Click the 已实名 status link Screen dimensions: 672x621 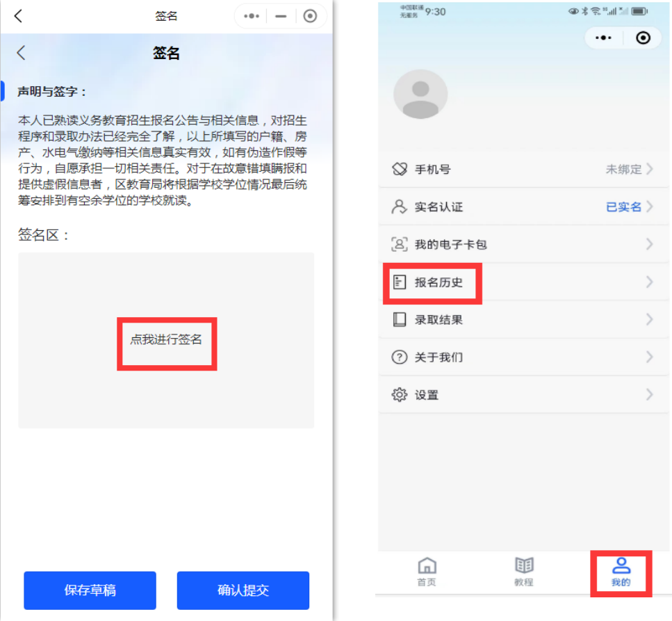623,207
